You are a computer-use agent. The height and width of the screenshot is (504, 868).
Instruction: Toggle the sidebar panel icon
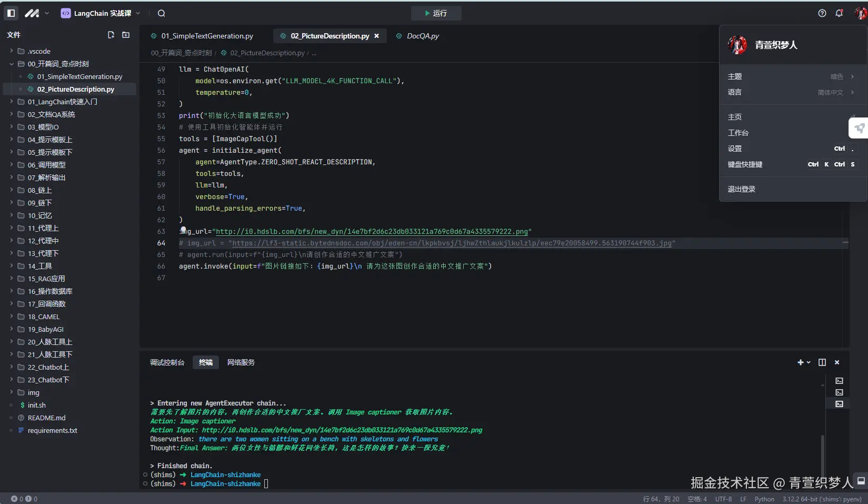[11, 13]
